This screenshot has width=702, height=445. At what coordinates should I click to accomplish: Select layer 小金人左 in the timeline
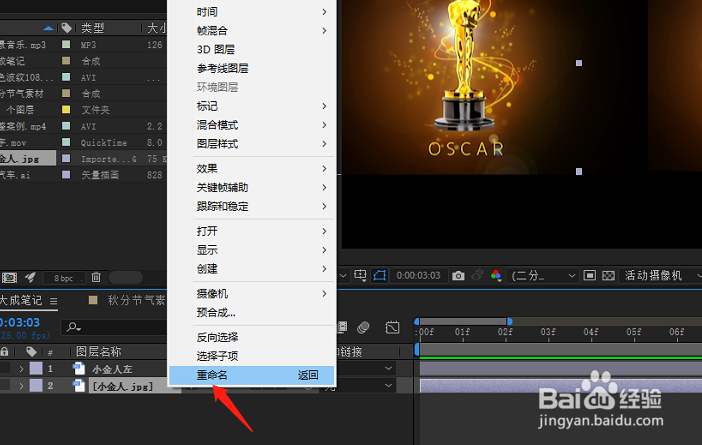[112, 369]
